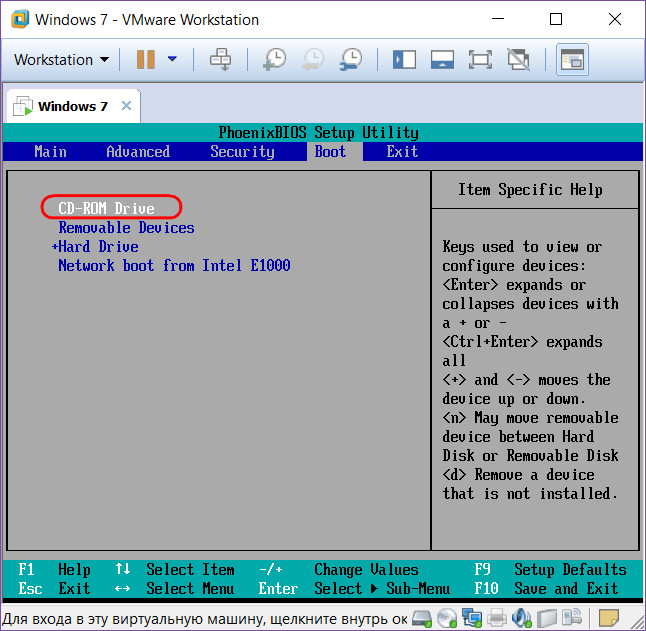
Task: Click the PhoenixBIOS Setup Utility title
Action: (x=318, y=133)
